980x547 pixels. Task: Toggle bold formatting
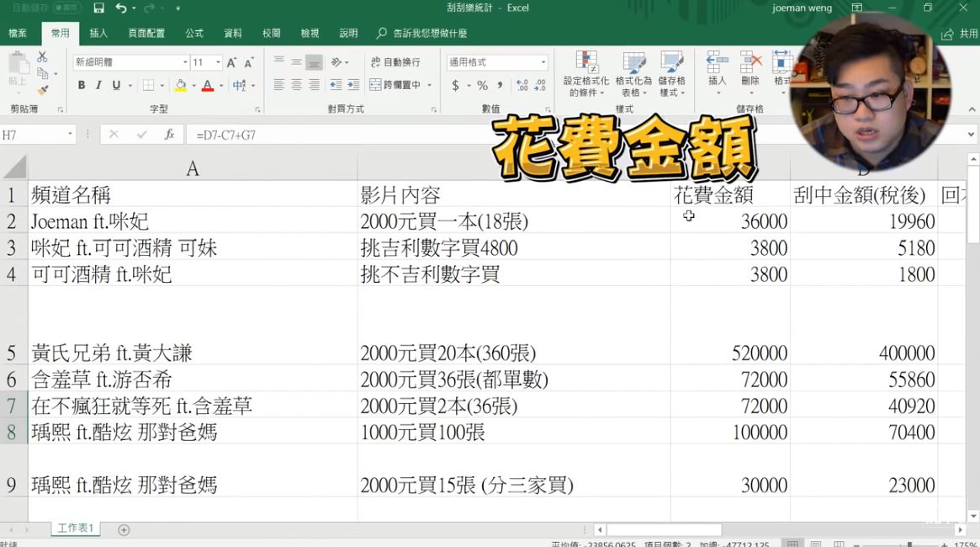[x=82, y=85]
